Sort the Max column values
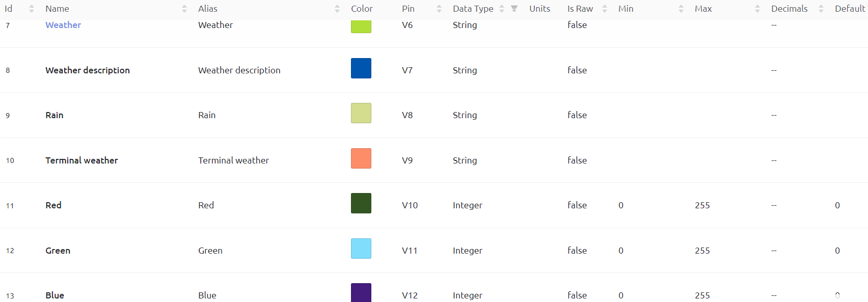The image size is (868, 302). coord(757,9)
